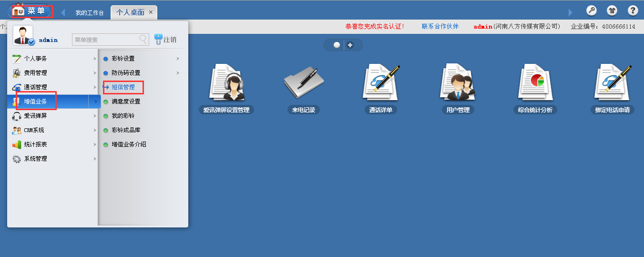
Task: Open the 联系合作伙伴 link
Action: [x=440, y=27]
